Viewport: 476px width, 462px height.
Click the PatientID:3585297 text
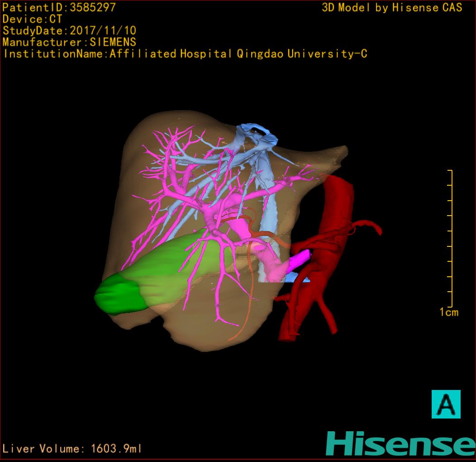59,7
